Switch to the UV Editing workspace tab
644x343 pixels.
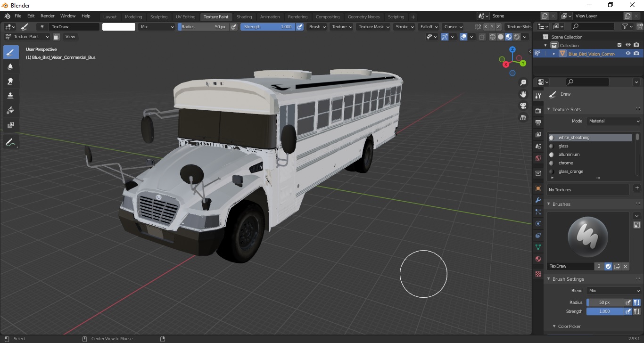tap(185, 17)
